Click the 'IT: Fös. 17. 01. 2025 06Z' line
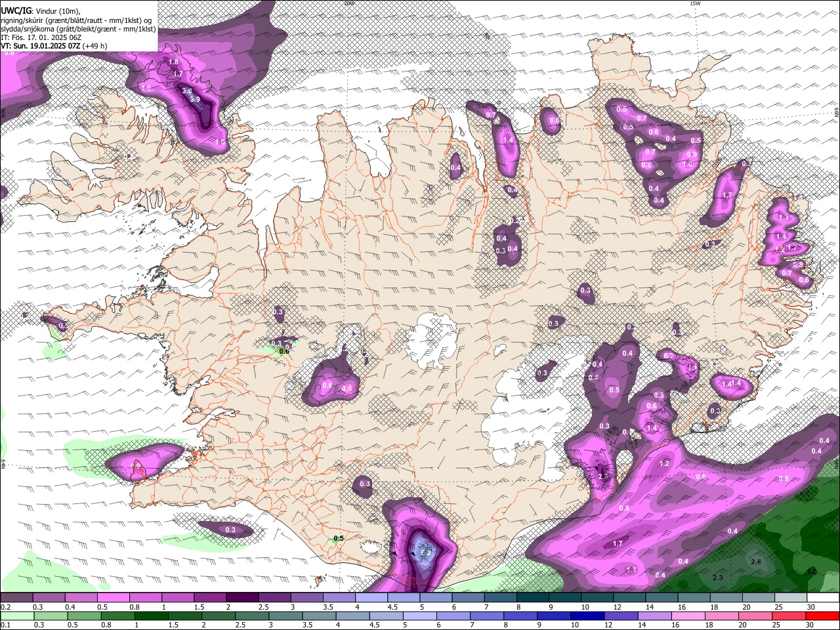Screen dimensions: 840x630 tap(41, 37)
